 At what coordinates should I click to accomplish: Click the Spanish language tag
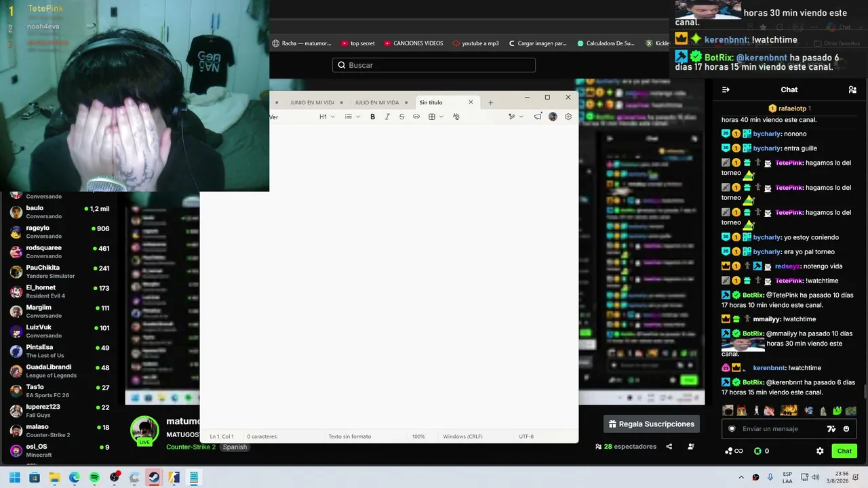pyautogui.click(x=235, y=447)
